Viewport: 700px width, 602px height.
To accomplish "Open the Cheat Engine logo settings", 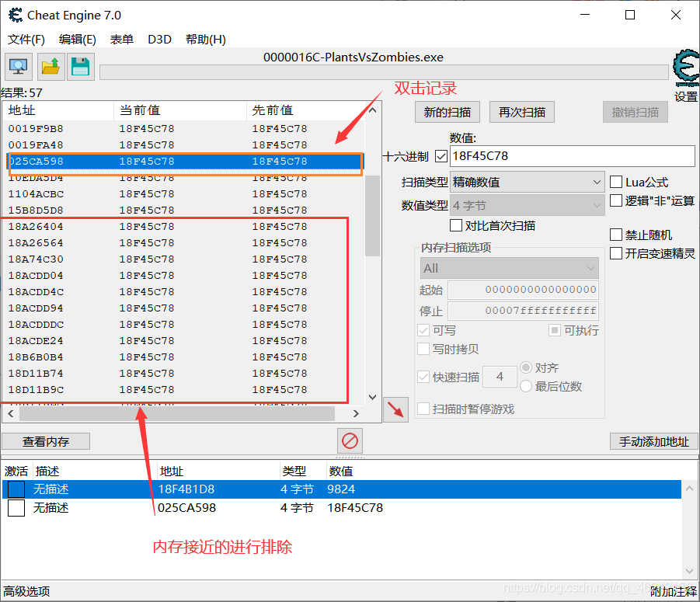I will coord(686,68).
